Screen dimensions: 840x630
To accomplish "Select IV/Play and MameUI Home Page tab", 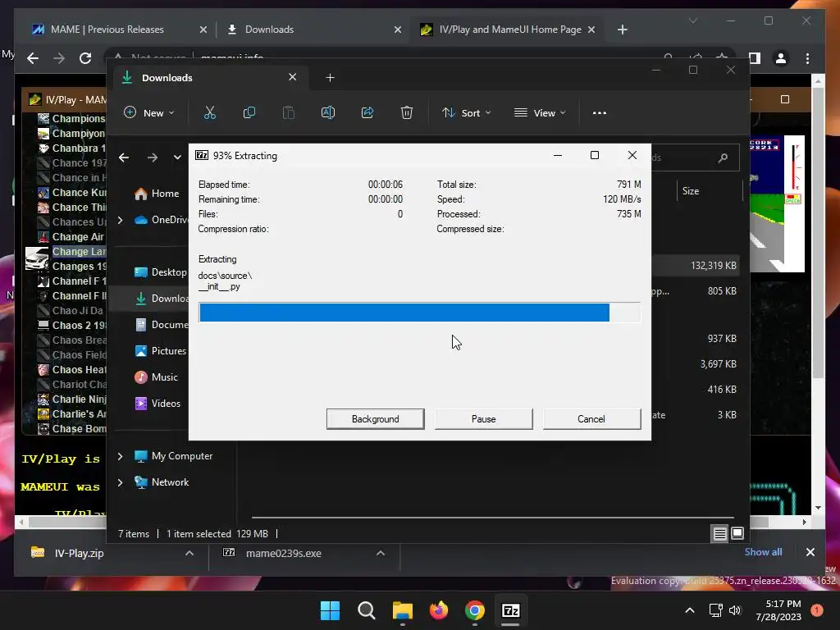I will point(507,30).
